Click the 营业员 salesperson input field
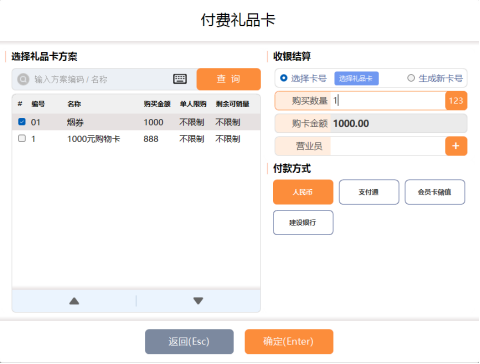Screen dimensions: 480x364 [388, 146]
